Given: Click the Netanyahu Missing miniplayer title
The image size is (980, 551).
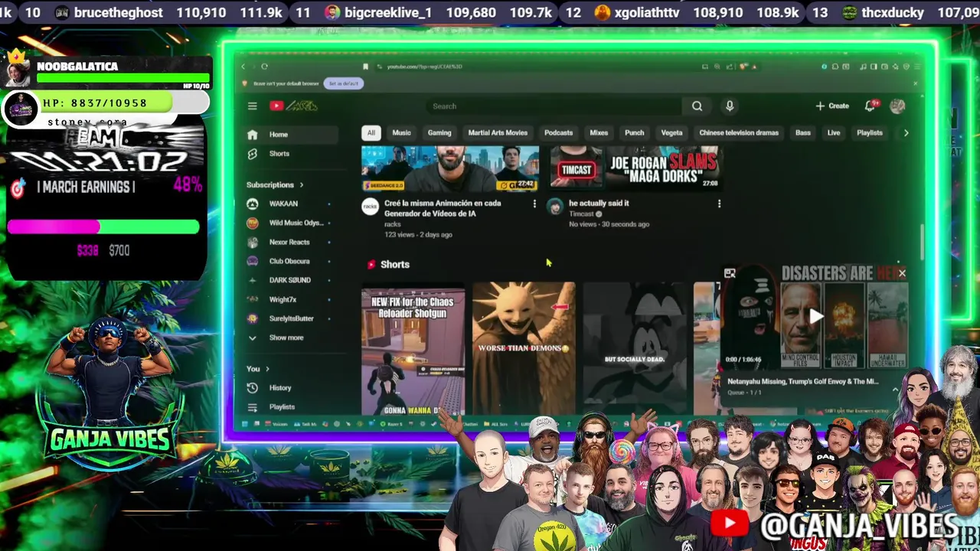Looking at the screenshot, I should 802,381.
